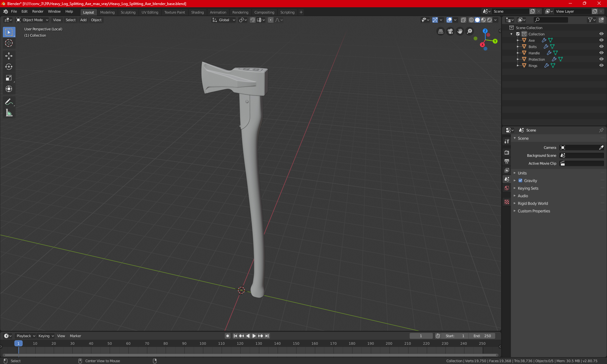Click the Z axis on navigation gizmo
Screen dimensions: 607x364
tap(485, 31)
